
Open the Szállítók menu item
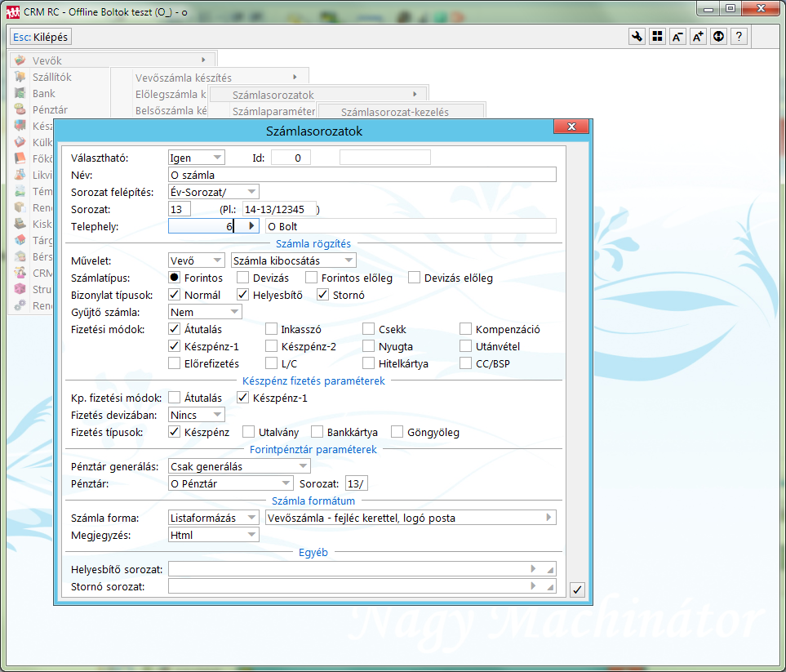pos(52,77)
